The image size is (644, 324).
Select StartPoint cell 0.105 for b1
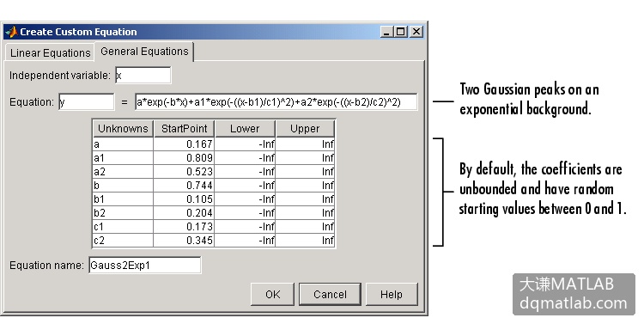tap(184, 199)
